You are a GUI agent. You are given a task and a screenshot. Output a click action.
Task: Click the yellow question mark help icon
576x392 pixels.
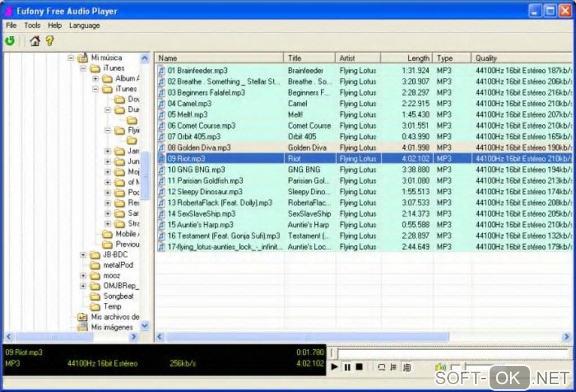pos(50,41)
